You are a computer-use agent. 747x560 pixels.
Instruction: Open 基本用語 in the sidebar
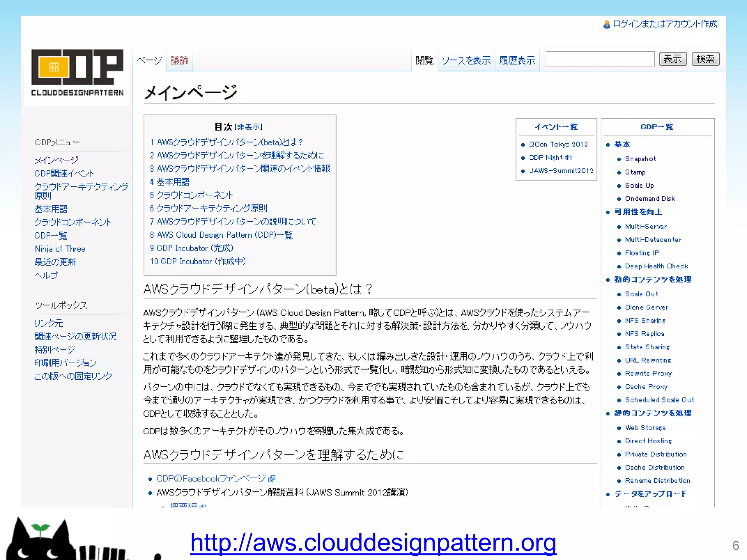coord(51,209)
